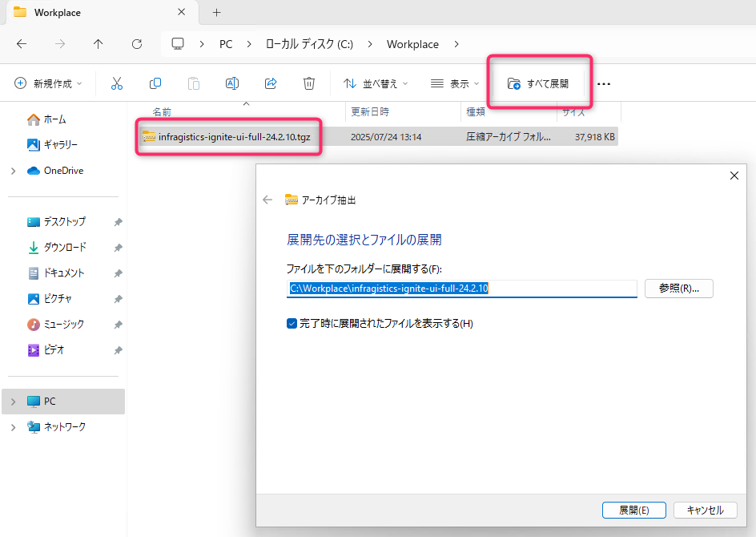Click pin icon next to ドキュメント

[x=119, y=273]
